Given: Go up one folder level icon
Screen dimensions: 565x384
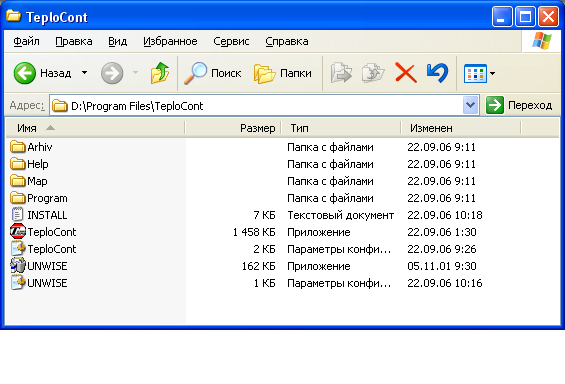Looking at the screenshot, I should (160, 73).
